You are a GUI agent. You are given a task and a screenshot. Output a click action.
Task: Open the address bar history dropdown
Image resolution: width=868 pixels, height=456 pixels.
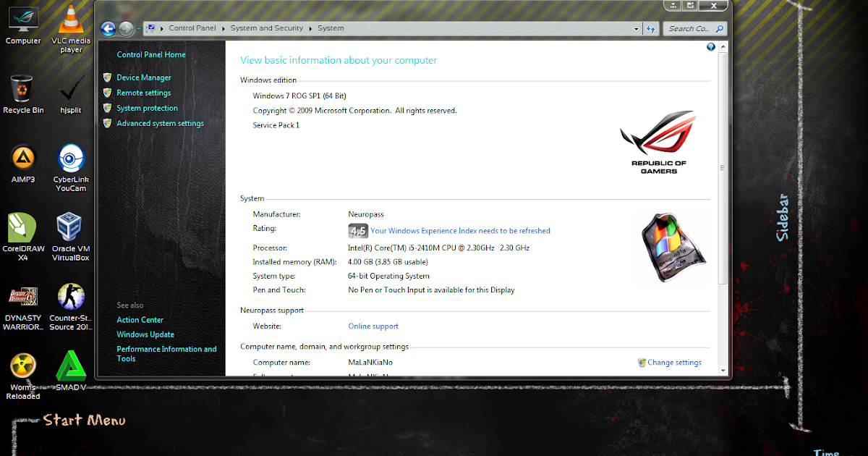[x=637, y=28]
